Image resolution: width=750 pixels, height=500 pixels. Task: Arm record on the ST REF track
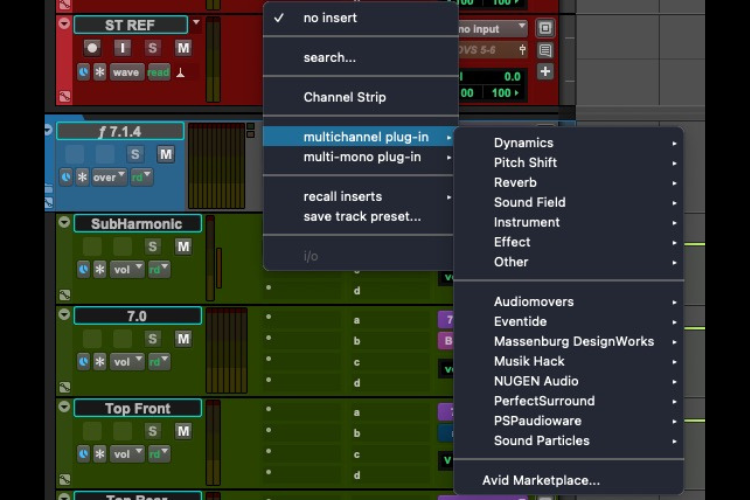tap(92, 48)
